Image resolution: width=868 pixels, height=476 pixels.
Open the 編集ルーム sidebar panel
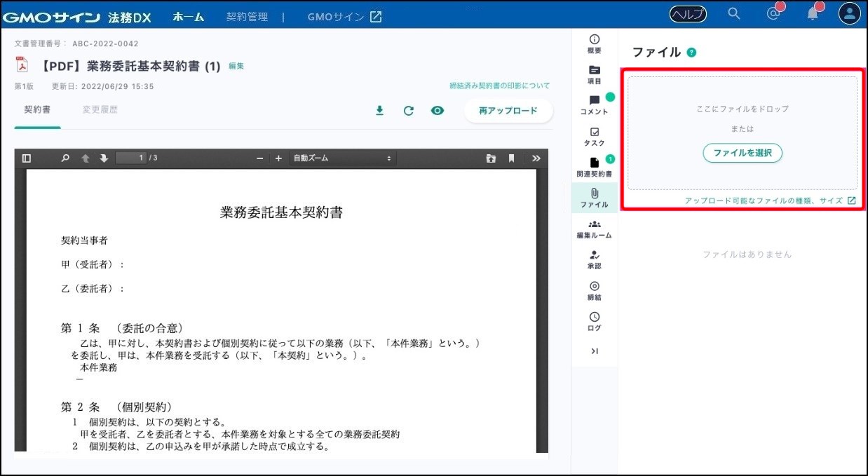pyautogui.click(x=595, y=229)
